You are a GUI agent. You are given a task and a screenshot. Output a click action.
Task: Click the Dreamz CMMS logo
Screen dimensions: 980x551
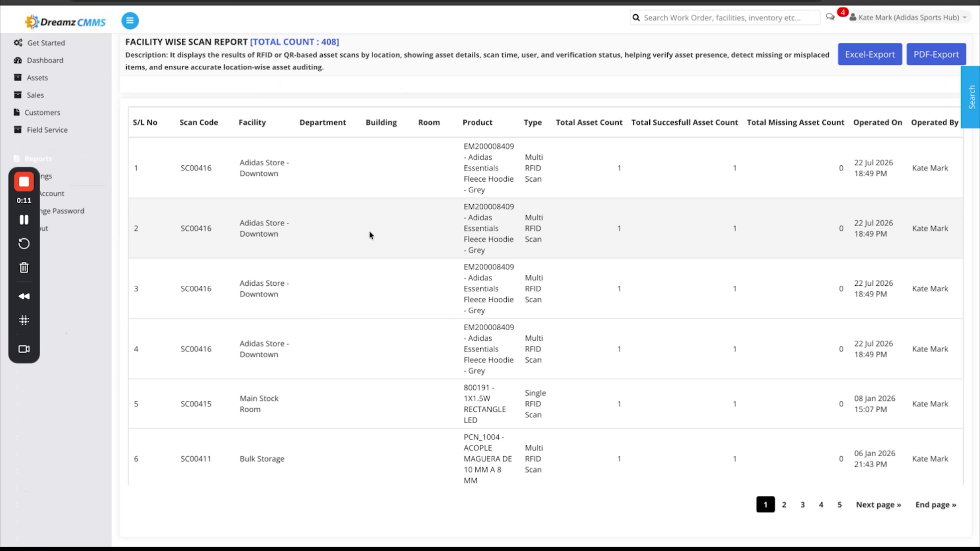tap(65, 22)
